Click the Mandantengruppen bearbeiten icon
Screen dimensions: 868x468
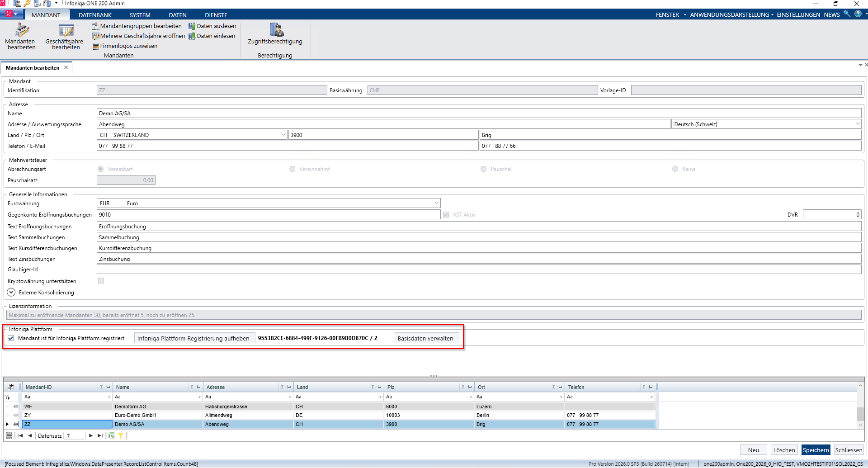tap(96, 26)
